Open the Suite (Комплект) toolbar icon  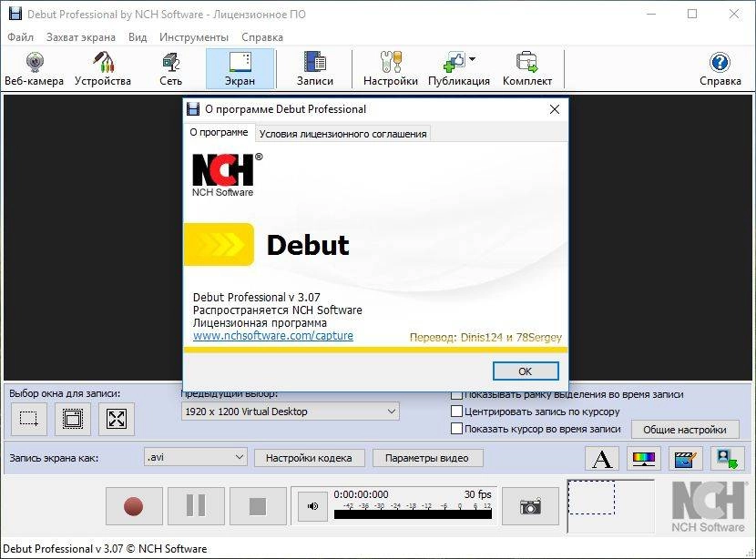pos(527,68)
